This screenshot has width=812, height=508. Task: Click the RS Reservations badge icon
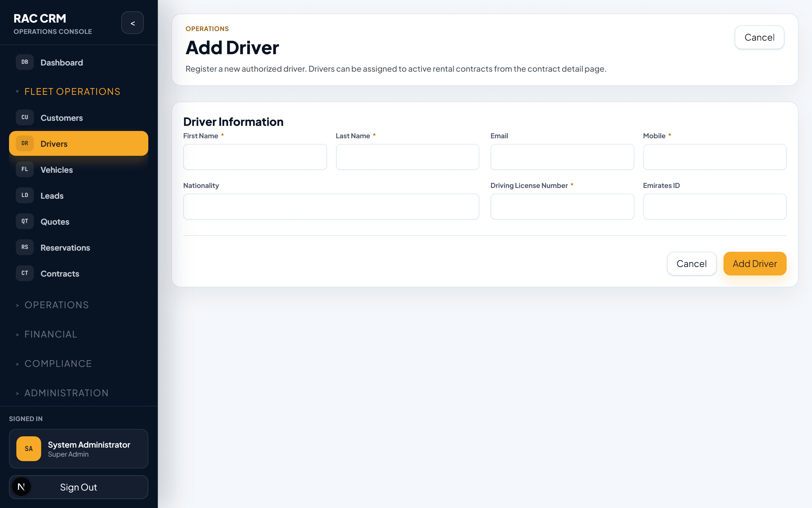pyautogui.click(x=25, y=247)
